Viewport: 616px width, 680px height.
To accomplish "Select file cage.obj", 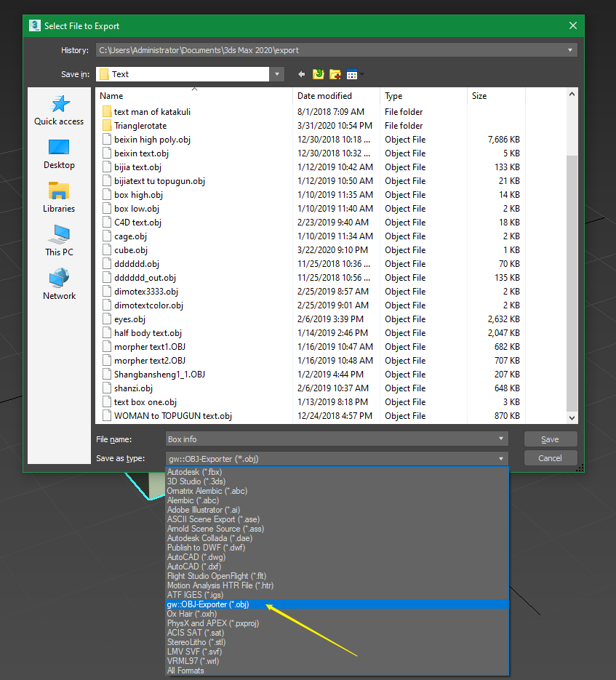I will [130, 236].
